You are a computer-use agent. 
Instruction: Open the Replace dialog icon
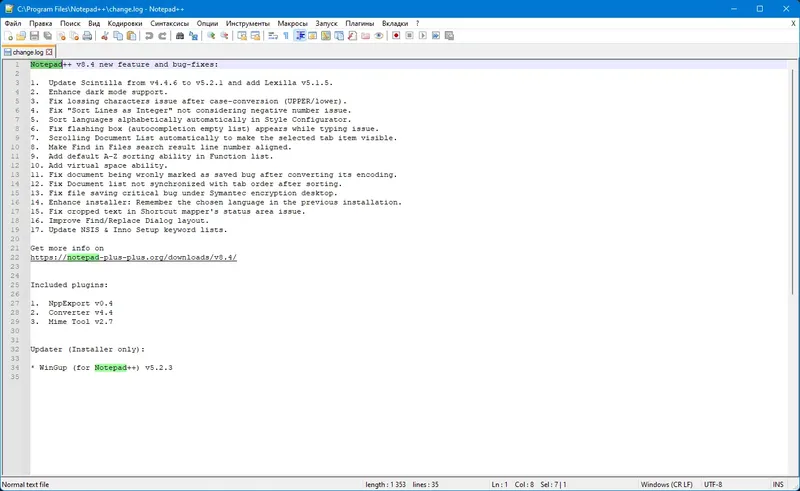pyautogui.click(x=193, y=36)
